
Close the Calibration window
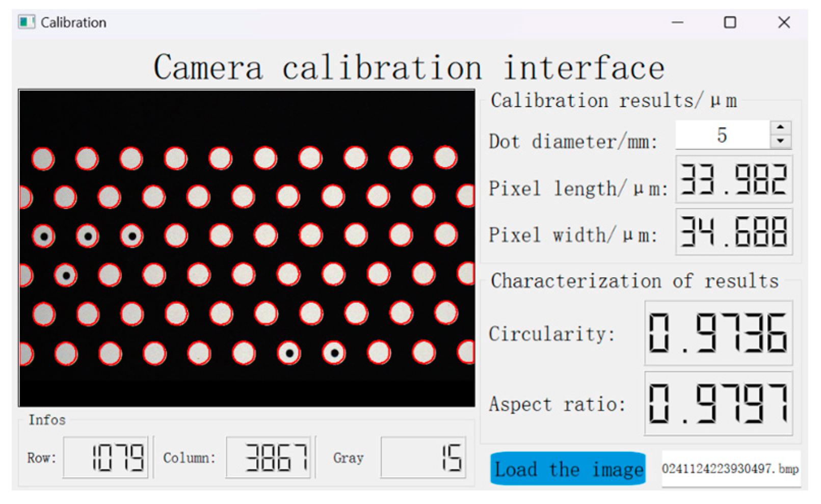pyautogui.click(x=784, y=22)
